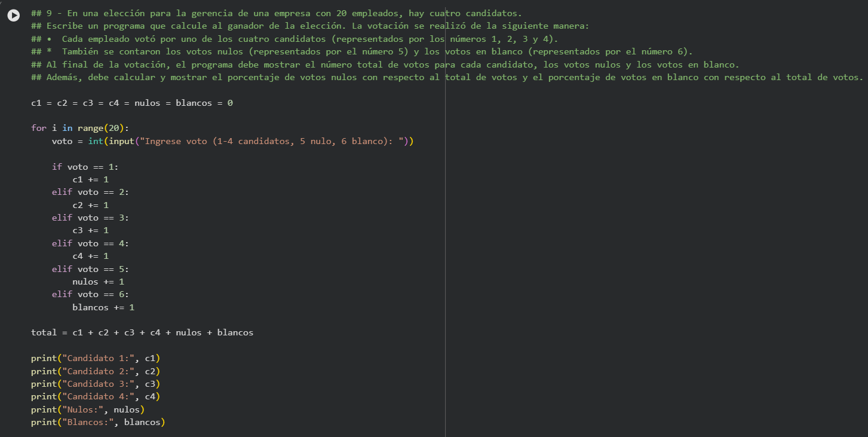Click the "blancos += 1" statement

pos(103,307)
